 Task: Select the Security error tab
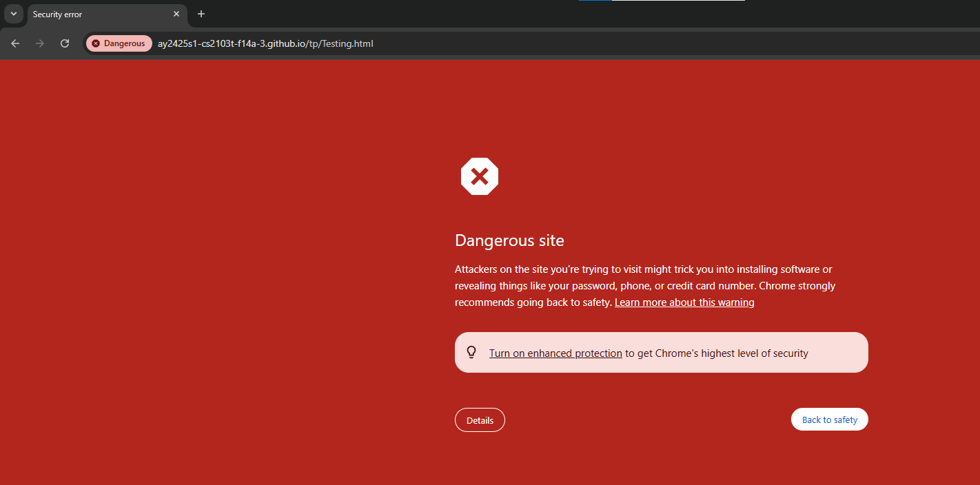pyautogui.click(x=107, y=14)
